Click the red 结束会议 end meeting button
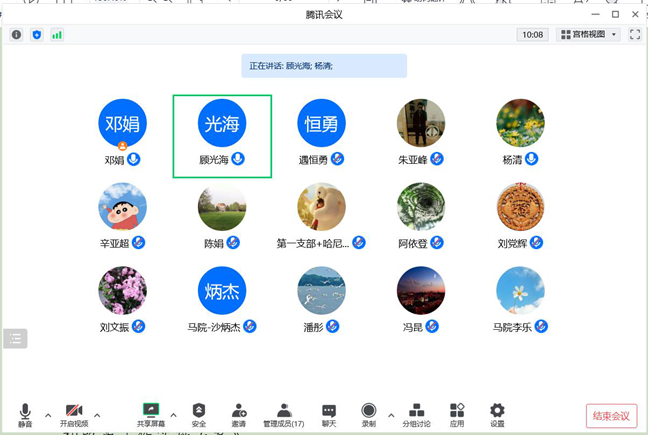Image resolution: width=648 pixels, height=435 pixels. 610,416
